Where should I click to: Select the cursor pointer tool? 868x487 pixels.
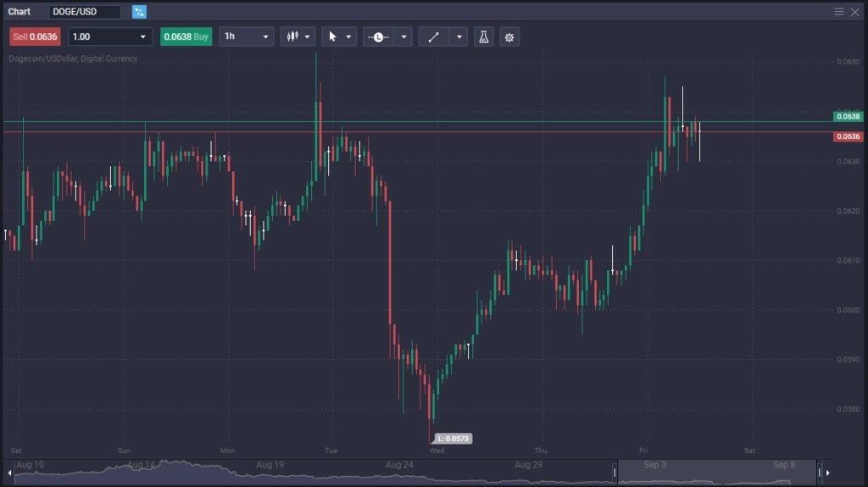click(x=333, y=37)
